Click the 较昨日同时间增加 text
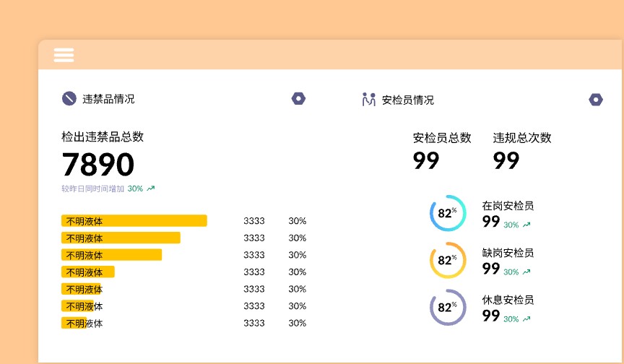This screenshot has width=624, height=364. click(x=93, y=188)
